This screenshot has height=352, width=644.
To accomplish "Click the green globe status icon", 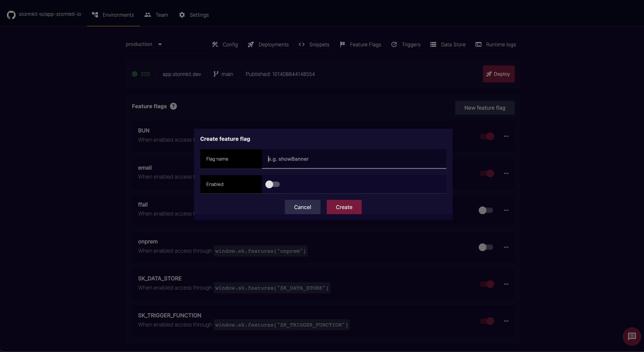I will pos(134,74).
